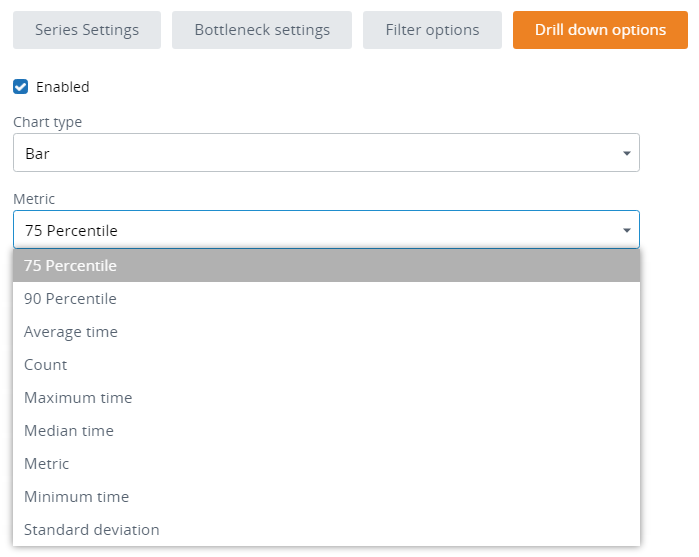Set the metric to Median time
Screen dimensions: 699x557
[69, 431]
